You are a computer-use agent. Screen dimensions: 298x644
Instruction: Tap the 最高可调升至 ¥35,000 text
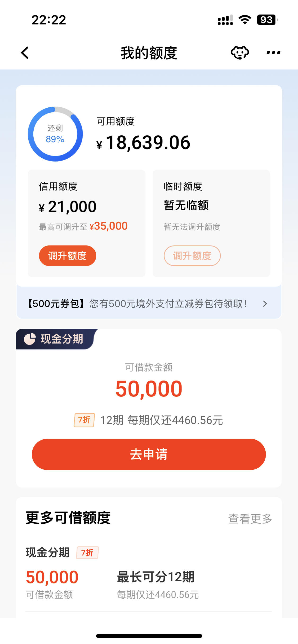tap(83, 226)
